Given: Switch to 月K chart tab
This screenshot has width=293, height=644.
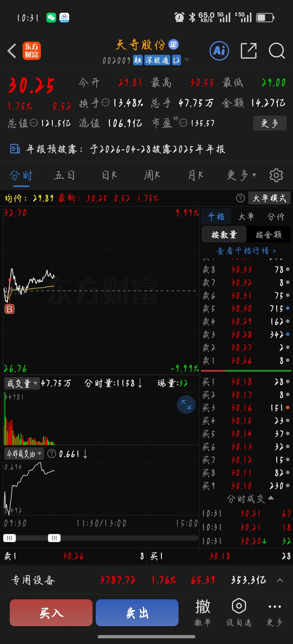Looking at the screenshot, I should tap(196, 175).
